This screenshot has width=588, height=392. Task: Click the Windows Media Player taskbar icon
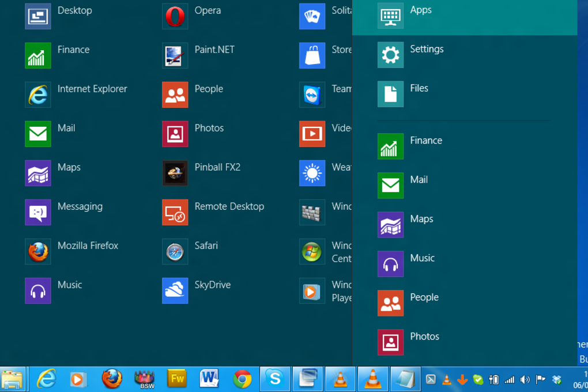[78, 379]
